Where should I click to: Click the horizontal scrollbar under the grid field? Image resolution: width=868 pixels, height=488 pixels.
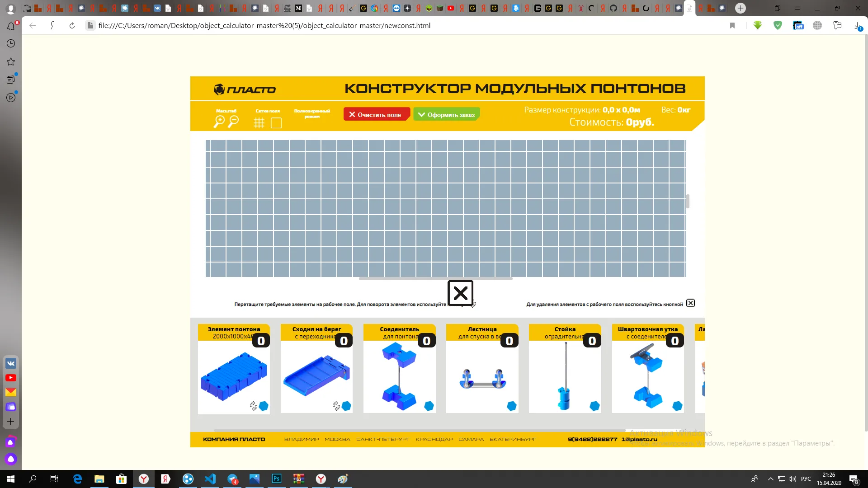tap(435, 278)
